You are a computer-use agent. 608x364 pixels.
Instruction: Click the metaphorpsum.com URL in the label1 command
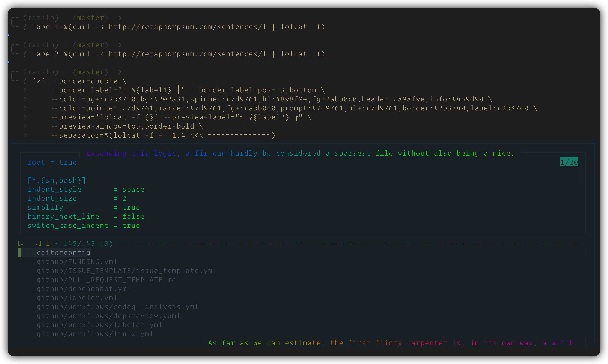tap(188, 27)
